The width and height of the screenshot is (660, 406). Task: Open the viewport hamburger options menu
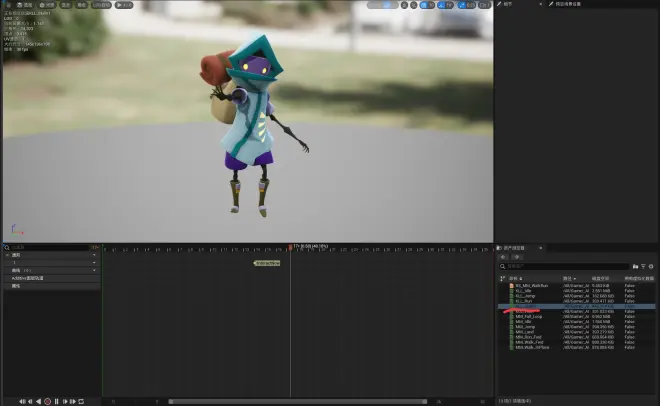pyautogui.click(x=8, y=5)
